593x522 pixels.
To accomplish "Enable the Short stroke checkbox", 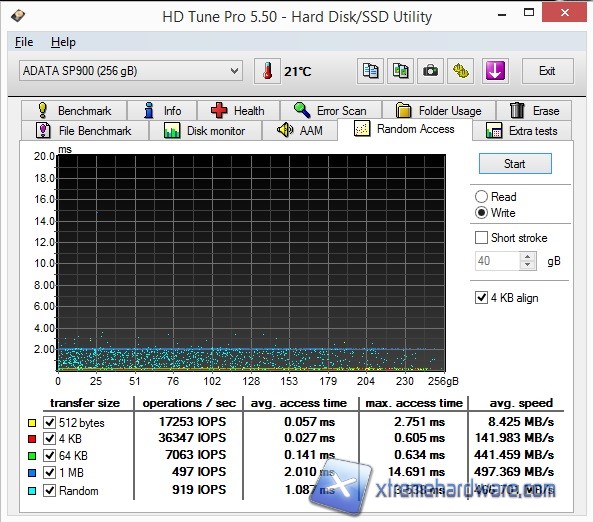I will pyautogui.click(x=481, y=238).
